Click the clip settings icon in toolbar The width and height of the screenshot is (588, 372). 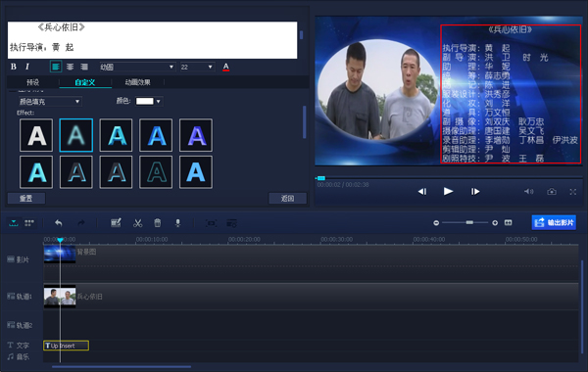(x=231, y=223)
